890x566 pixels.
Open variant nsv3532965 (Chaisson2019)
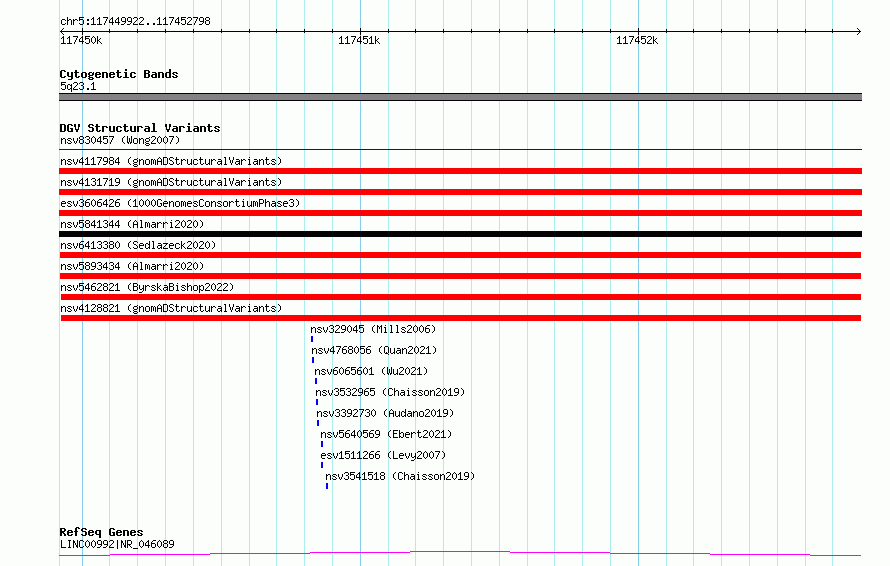(x=390, y=392)
